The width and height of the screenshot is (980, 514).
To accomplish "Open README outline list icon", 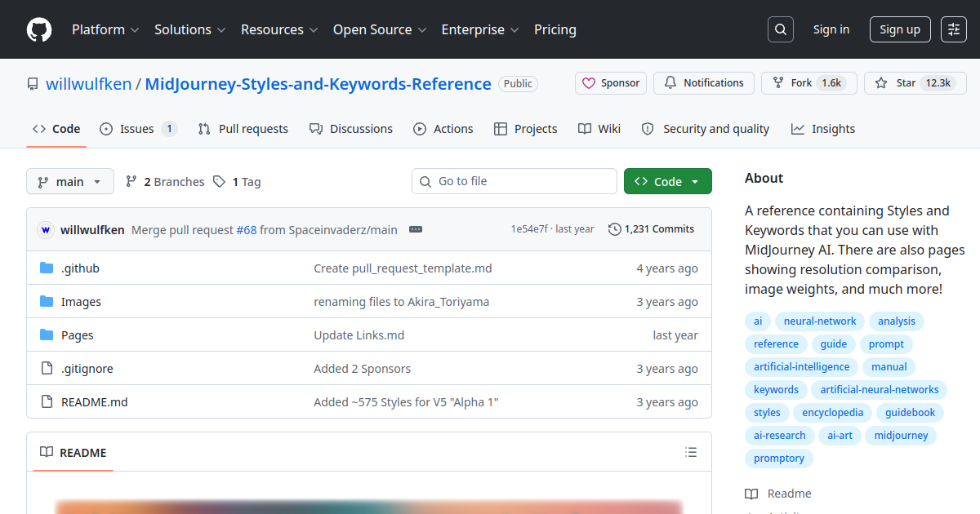I will (x=691, y=453).
